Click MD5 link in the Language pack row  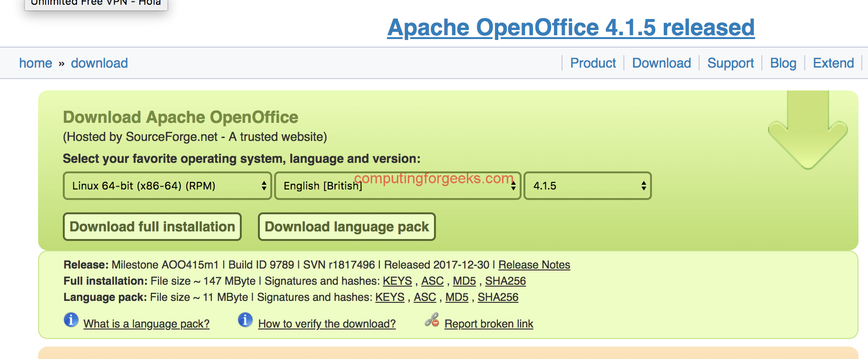456,297
